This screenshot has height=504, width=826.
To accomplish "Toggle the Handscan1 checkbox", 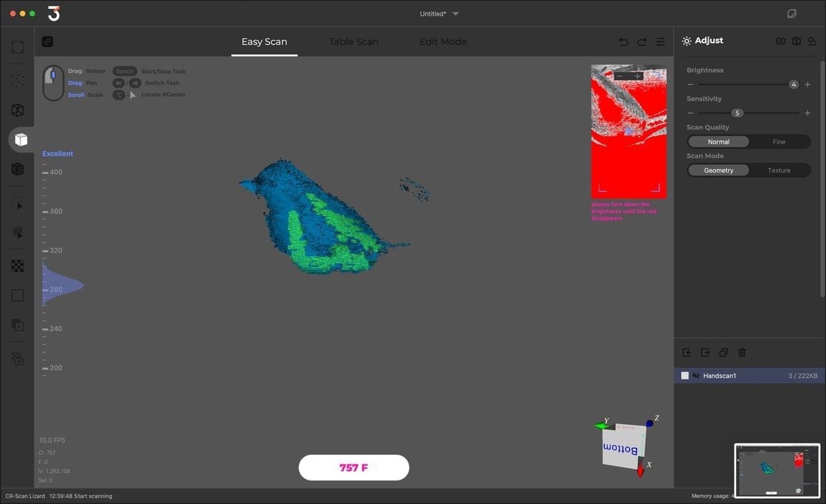I will [684, 376].
